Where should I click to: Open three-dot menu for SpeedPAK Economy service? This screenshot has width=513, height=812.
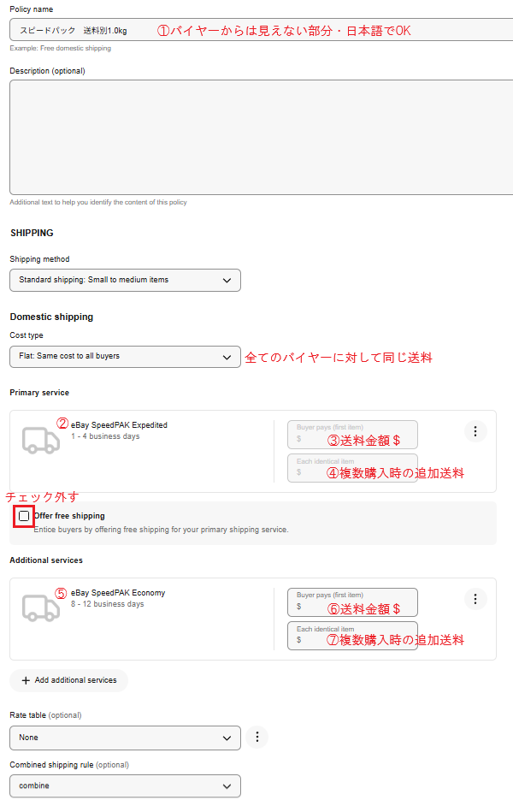475,599
